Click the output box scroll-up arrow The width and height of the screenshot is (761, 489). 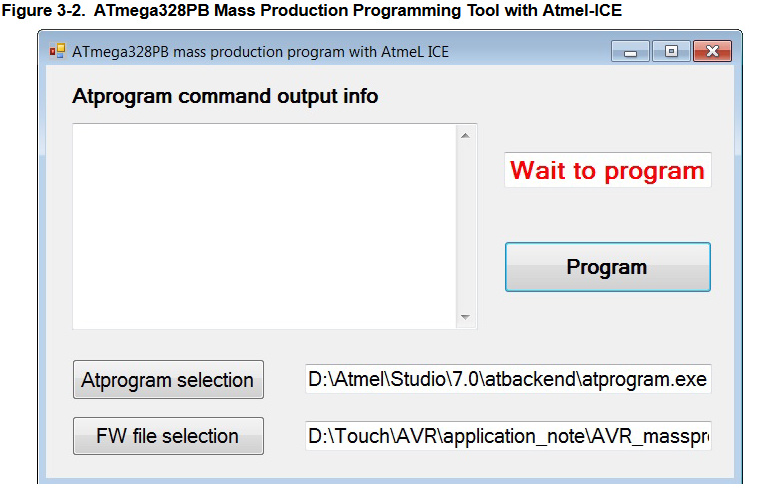465,136
